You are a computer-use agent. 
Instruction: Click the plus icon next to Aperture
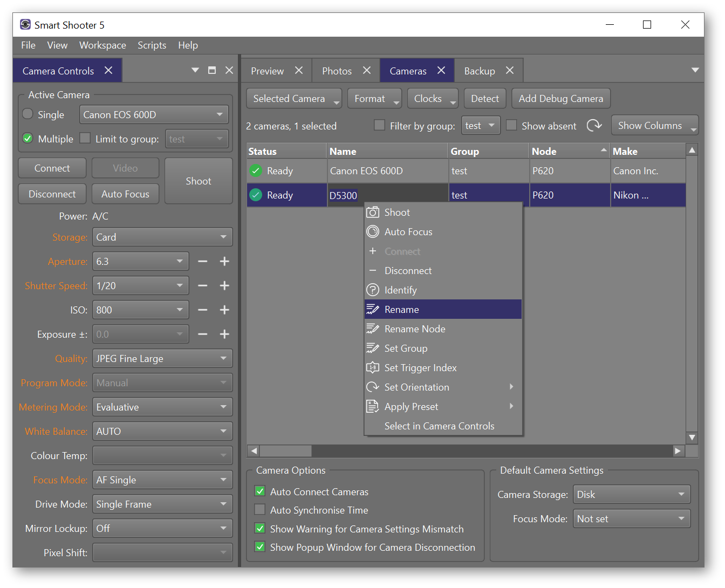tap(224, 262)
